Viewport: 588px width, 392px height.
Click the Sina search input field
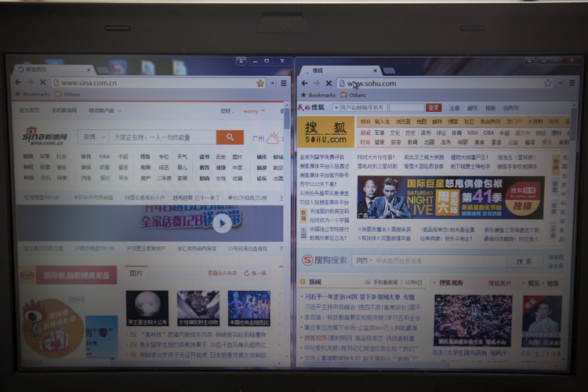pos(163,137)
